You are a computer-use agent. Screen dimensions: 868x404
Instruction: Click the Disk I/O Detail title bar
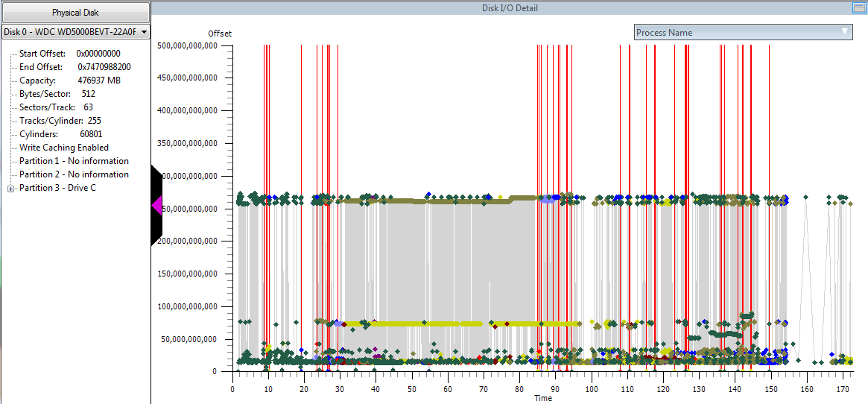[x=510, y=8]
